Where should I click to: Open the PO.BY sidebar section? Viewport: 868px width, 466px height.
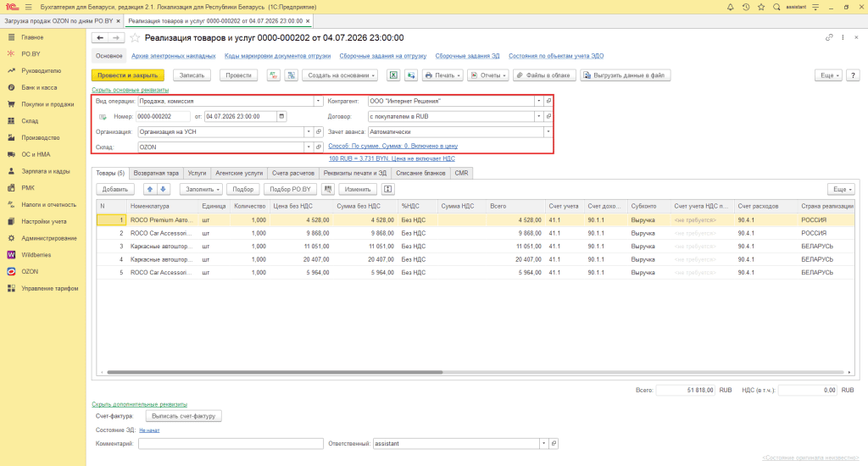coord(31,53)
